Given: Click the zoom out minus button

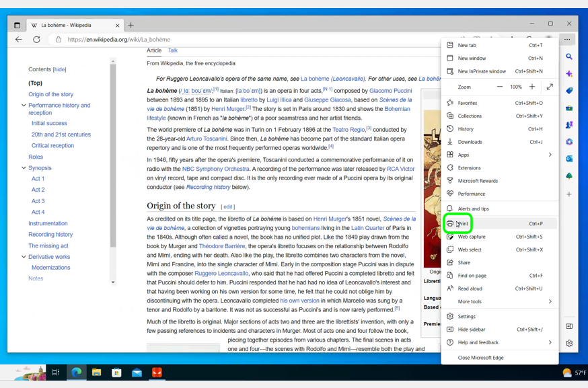Looking at the screenshot, I should [500, 87].
